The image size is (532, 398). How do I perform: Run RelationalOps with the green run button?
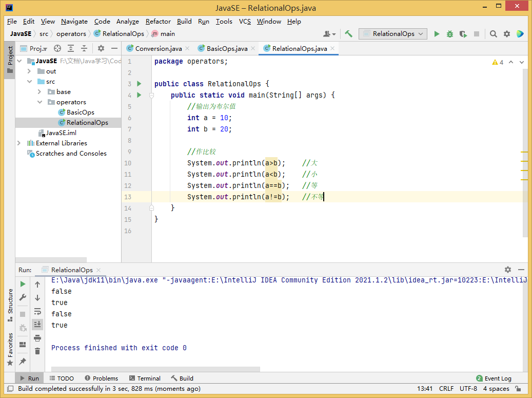[437, 34]
